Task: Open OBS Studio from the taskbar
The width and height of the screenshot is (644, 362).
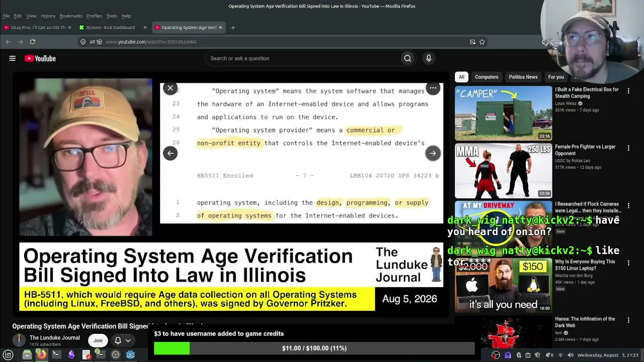Action: 115,354
